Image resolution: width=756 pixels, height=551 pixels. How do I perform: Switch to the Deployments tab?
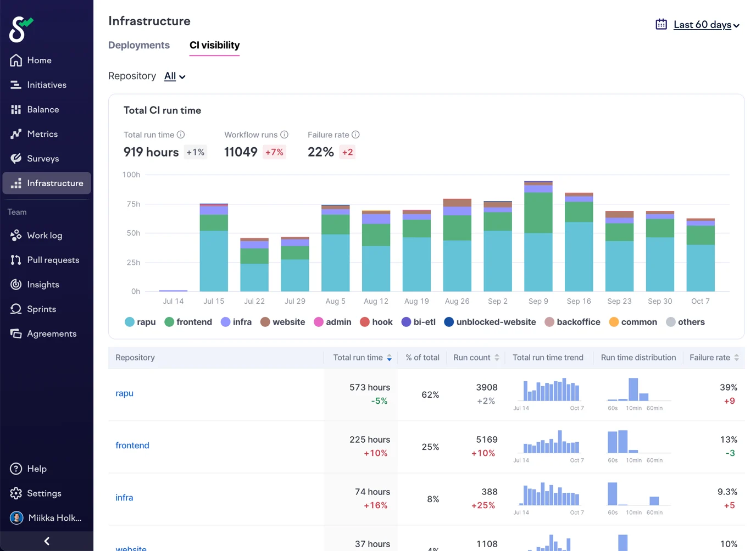coord(139,45)
